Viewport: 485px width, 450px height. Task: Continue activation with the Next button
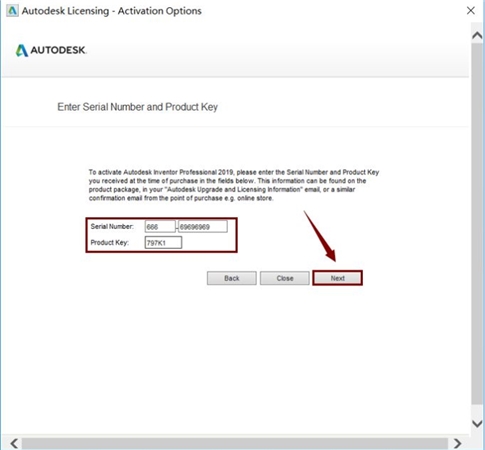(x=337, y=278)
